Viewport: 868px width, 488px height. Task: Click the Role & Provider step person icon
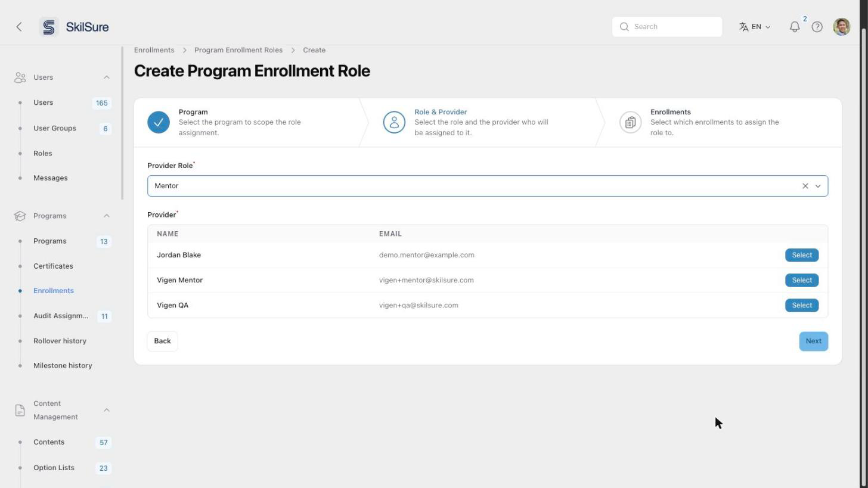394,122
